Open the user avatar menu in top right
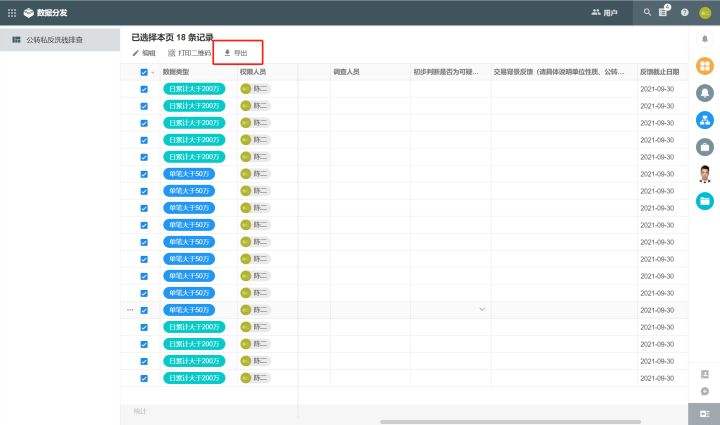The height and width of the screenshot is (425, 720). (x=705, y=12)
